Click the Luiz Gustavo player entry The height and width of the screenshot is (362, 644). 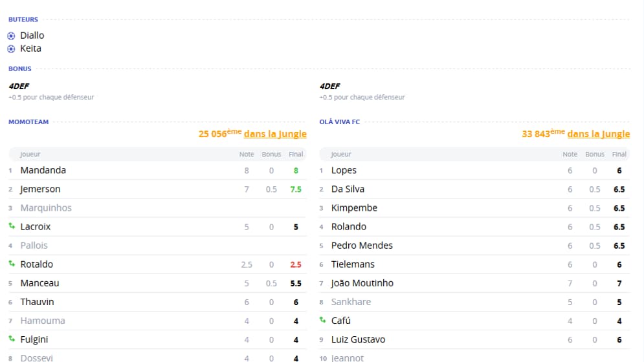(x=358, y=339)
